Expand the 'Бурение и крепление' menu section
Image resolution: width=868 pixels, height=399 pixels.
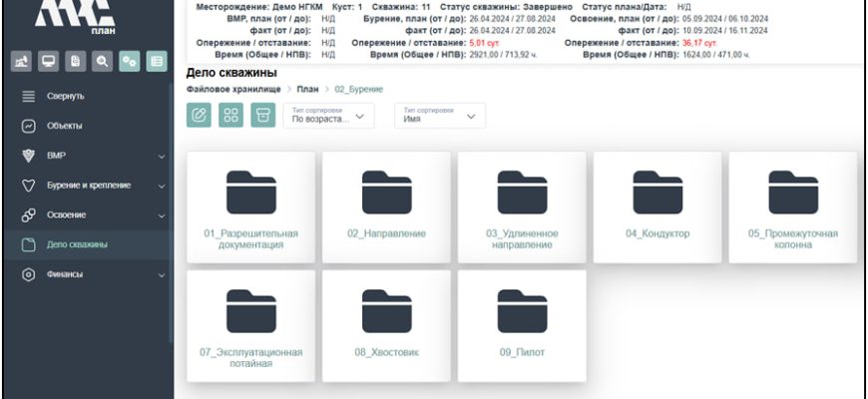88,186
